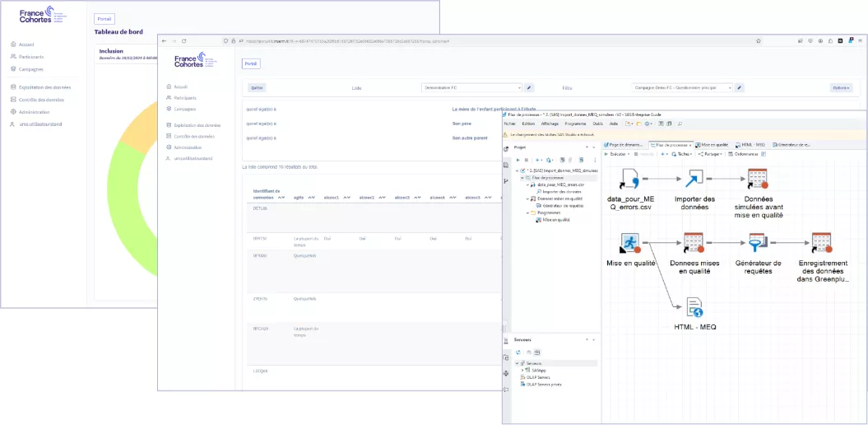Screen dimensions: 868x425
Task: Close the Flux de processus tab
Action: (x=690, y=145)
